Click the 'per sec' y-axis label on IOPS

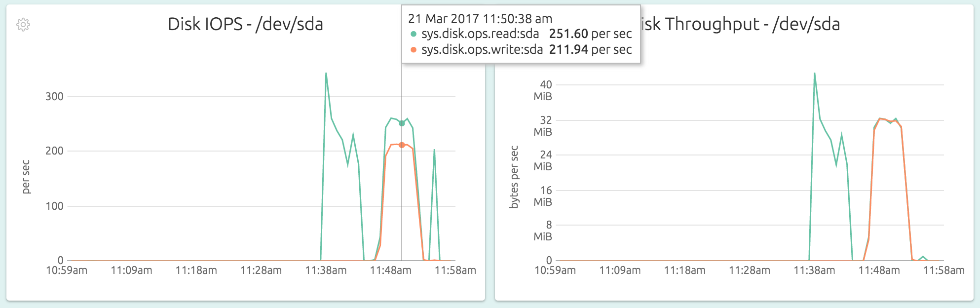point(26,177)
